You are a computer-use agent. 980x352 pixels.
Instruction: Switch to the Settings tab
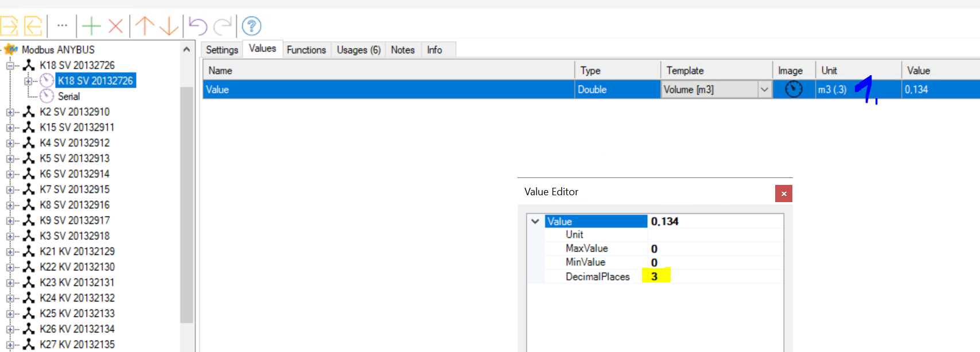point(221,50)
